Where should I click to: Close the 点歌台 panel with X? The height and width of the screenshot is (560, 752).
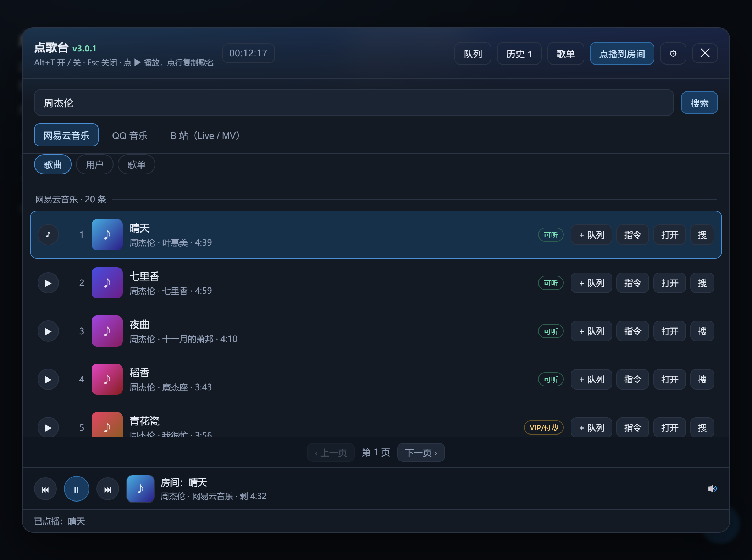click(x=705, y=53)
